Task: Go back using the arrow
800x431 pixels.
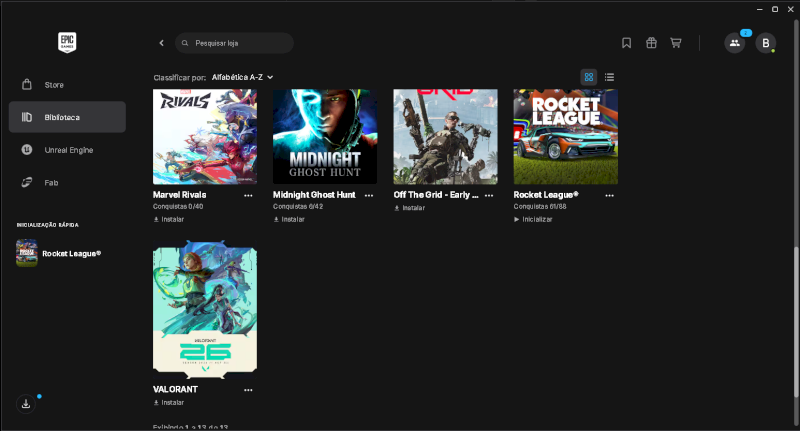Action: [x=162, y=43]
